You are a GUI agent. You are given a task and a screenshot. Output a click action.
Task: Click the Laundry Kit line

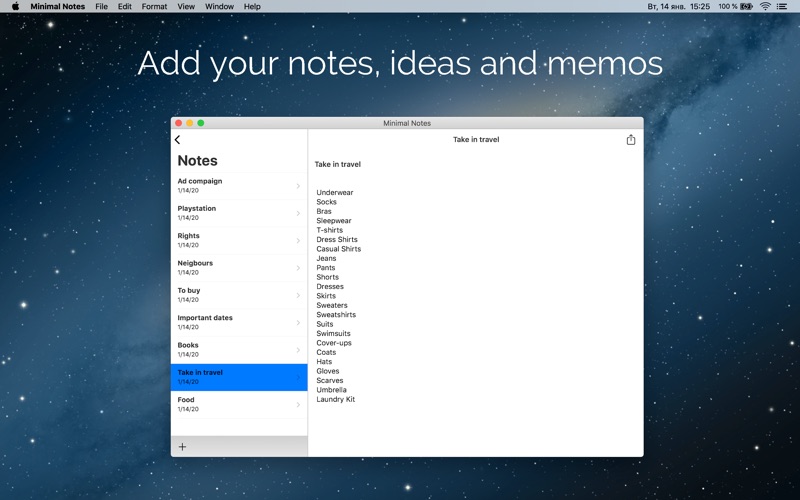click(x=335, y=399)
